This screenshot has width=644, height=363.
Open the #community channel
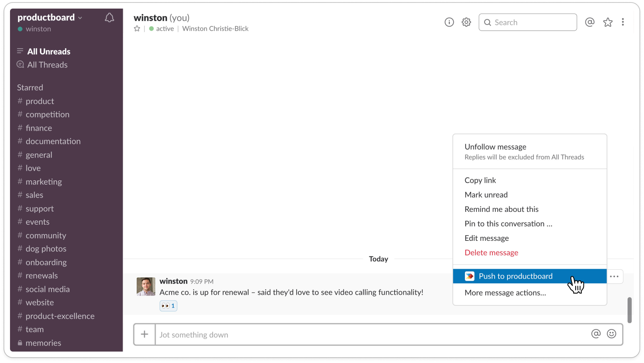click(42, 235)
